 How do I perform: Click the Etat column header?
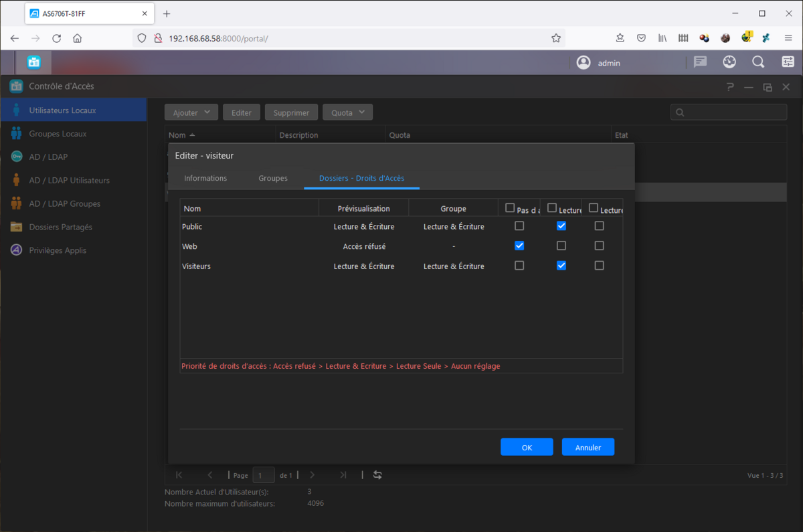698,135
